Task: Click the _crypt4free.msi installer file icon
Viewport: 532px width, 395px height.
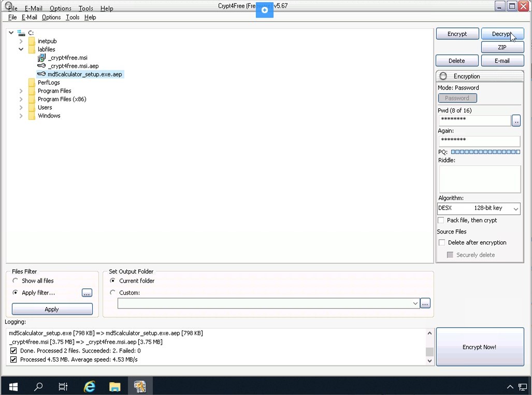Action: point(41,58)
